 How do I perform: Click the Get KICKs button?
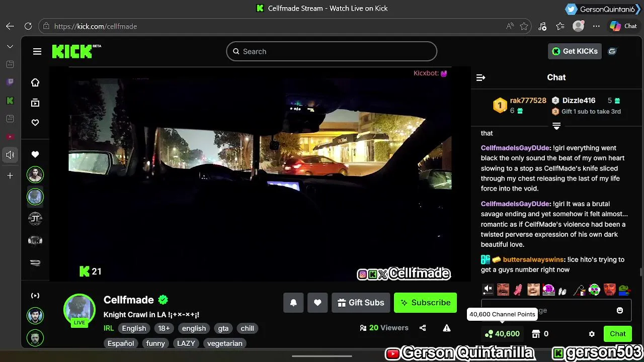point(575,51)
